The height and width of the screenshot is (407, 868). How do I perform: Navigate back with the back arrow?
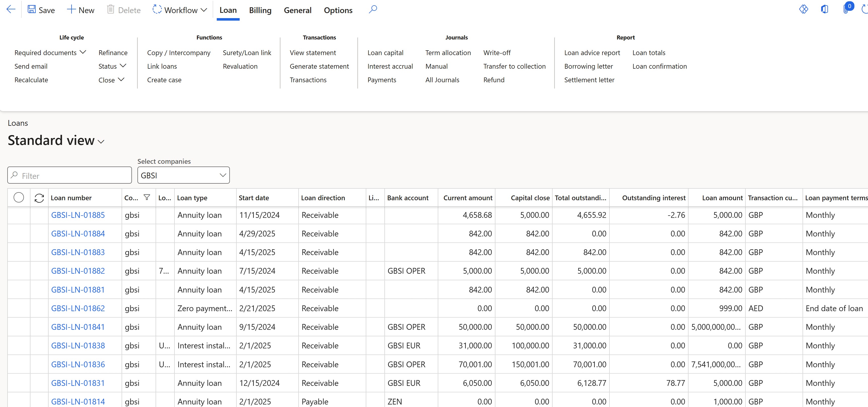tap(10, 9)
